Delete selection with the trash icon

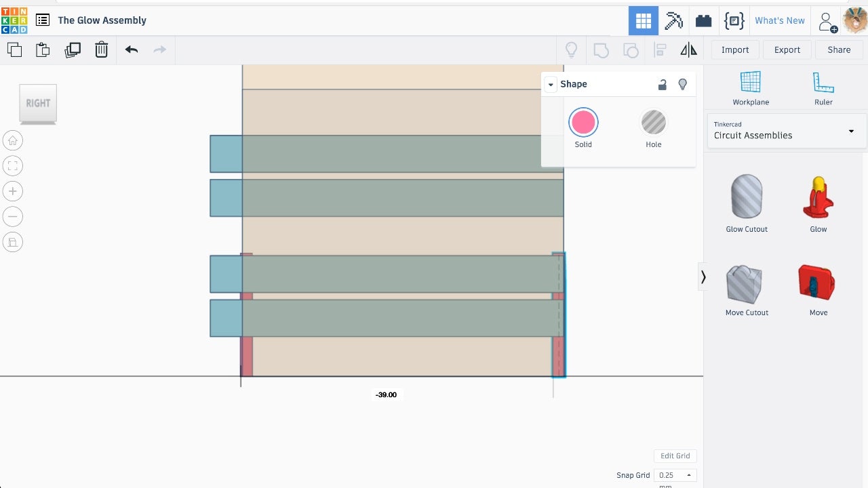[x=101, y=49]
